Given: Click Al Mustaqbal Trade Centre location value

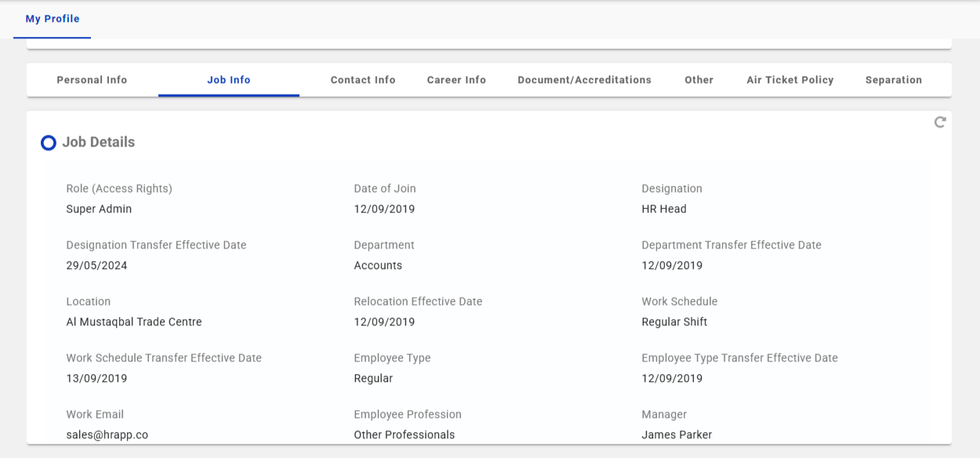Looking at the screenshot, I should (134, 322).
